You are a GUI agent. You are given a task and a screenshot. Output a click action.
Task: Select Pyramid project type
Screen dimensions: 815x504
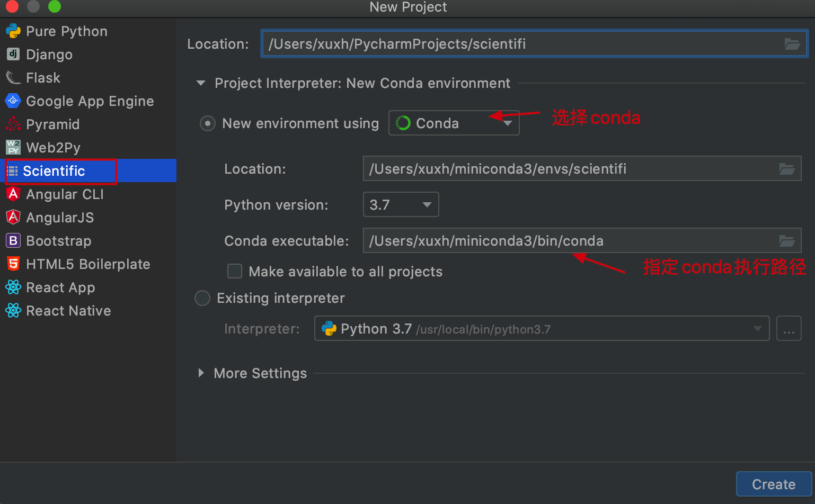(x=88, y=124)
